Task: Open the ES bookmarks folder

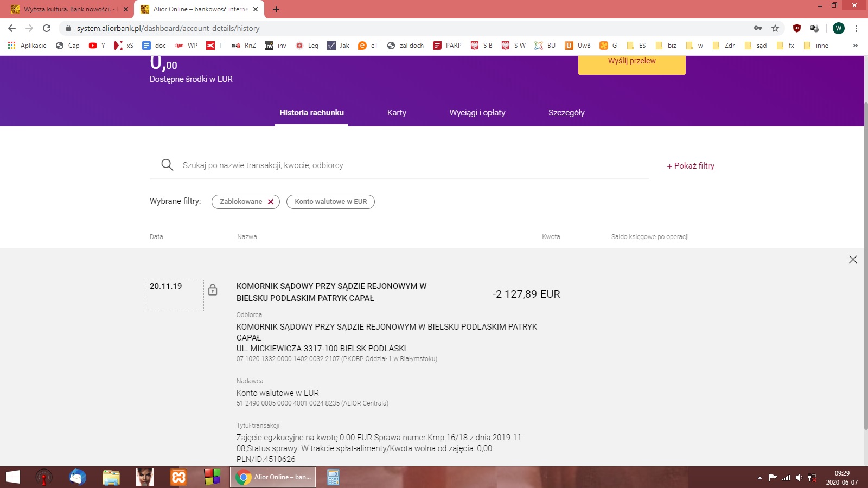Action: point(636,46)
